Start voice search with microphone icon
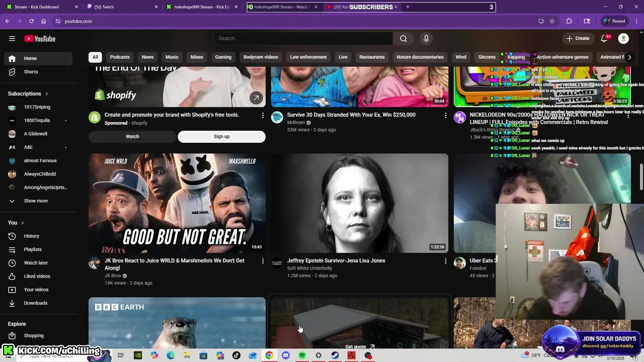 pos(426,39)
